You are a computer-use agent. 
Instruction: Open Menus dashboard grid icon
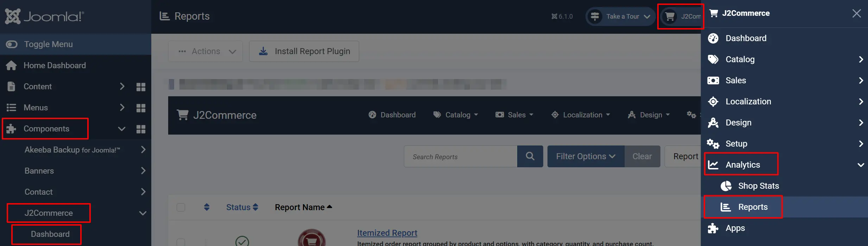click(141, 108)
